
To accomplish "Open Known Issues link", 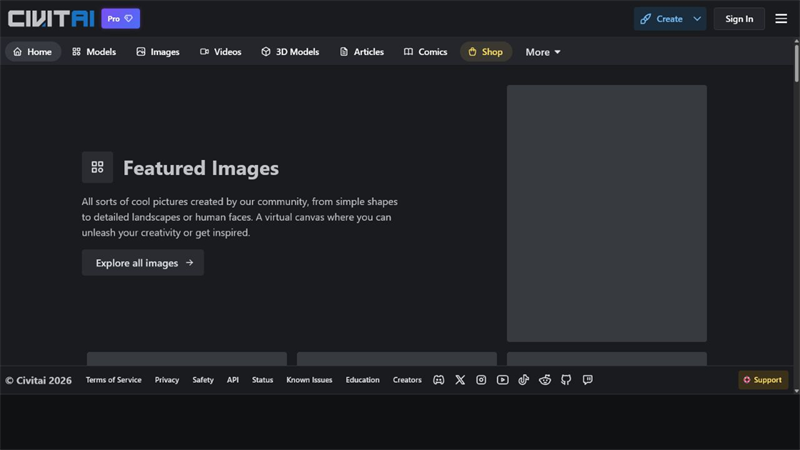I will tap(309, 380).
